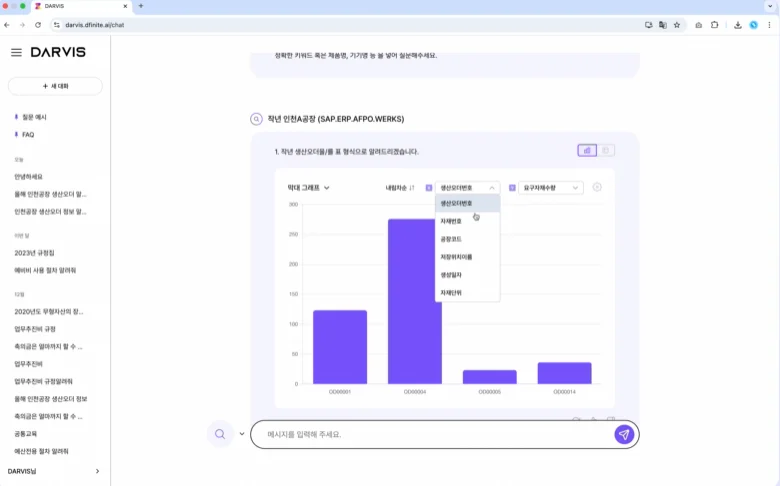Open the hamburger sidebar menu
The image size is (780, 486).
[x=16, y=52]
